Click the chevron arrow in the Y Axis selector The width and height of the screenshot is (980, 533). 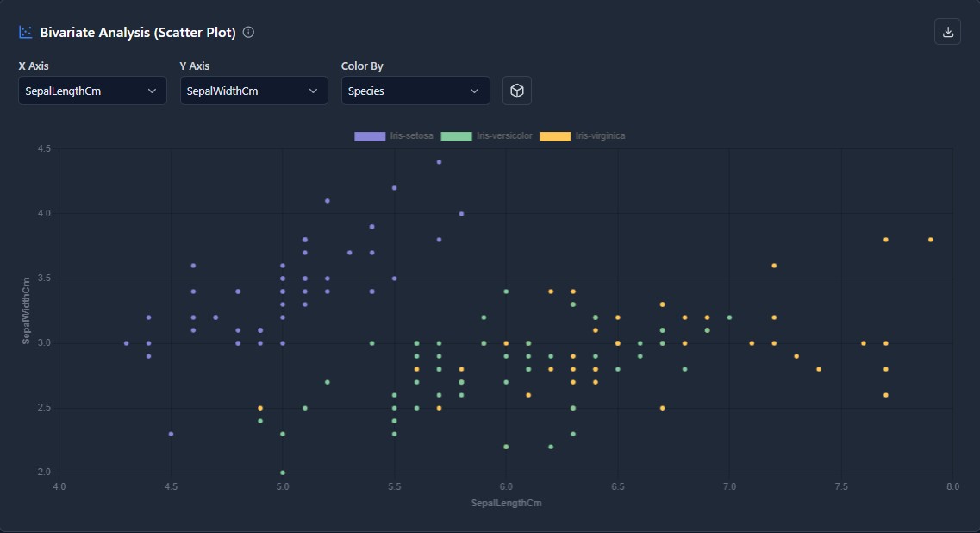pyautogui.click(x=313, y=91)
